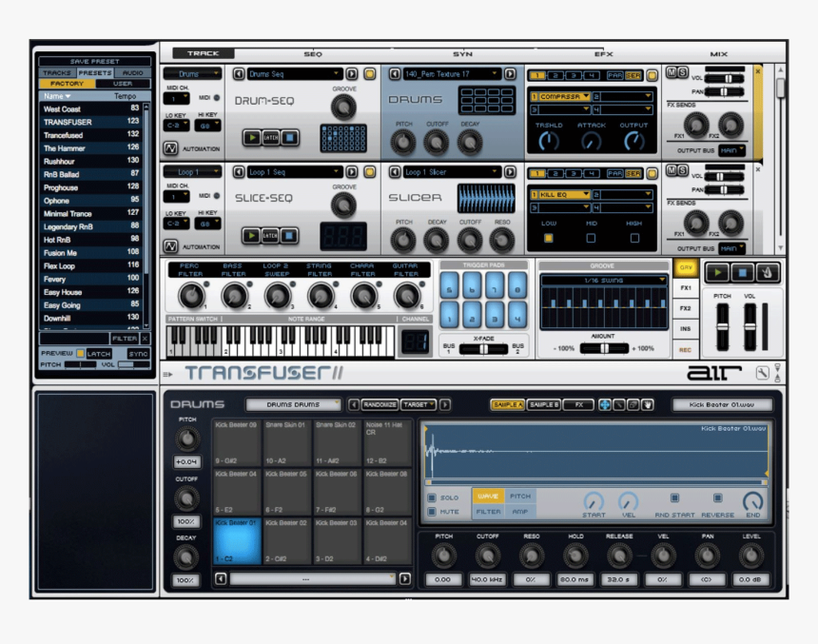Open the Drums Drums preset dropdown
Viewport: 818px width, 644px height.
[293, 404]
